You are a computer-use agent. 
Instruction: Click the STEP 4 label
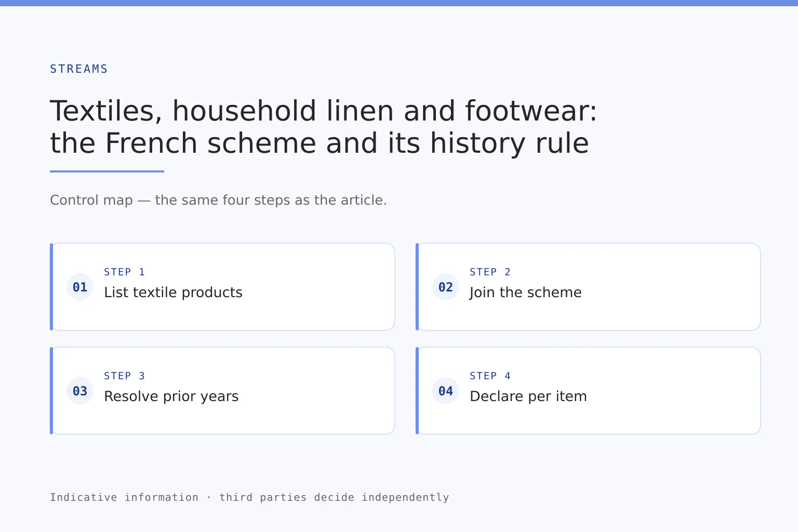click(x=490, y=376)
